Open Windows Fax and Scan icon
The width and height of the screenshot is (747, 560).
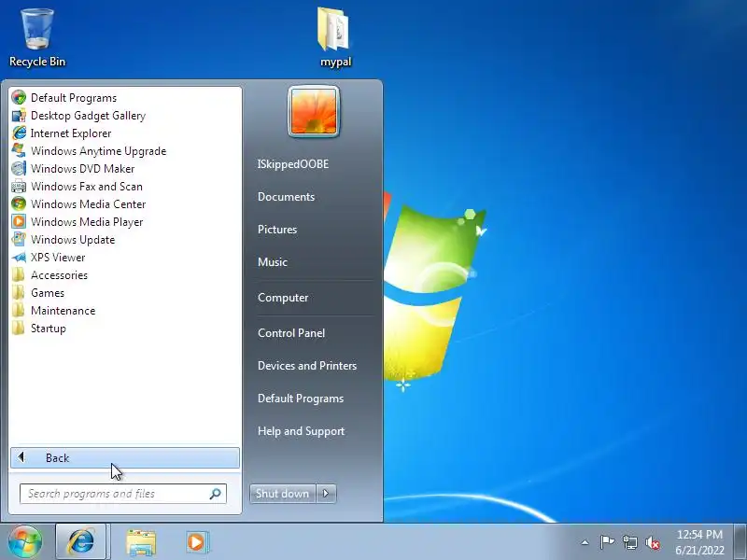[19, 186]
